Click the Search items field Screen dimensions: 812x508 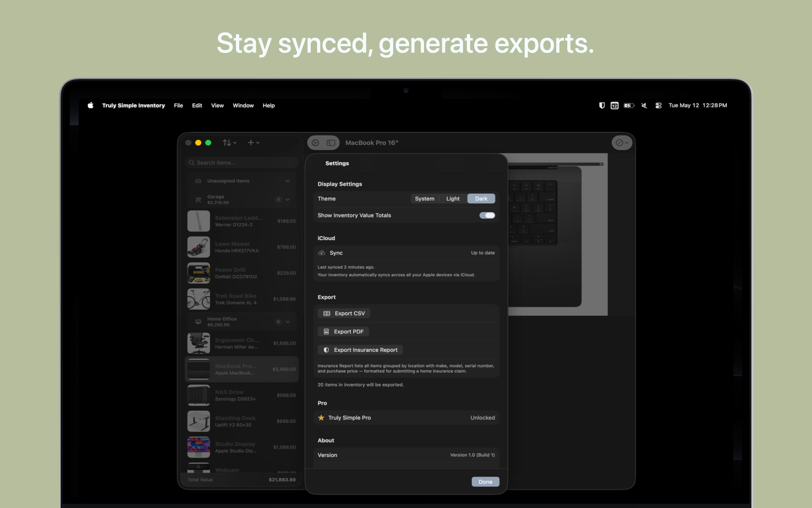coord(242,163)
